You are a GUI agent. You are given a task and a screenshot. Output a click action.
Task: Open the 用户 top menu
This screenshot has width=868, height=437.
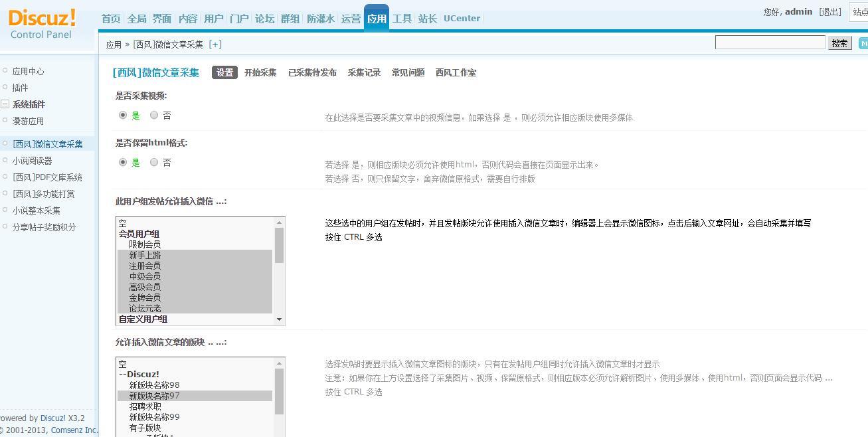coord(214,19)
